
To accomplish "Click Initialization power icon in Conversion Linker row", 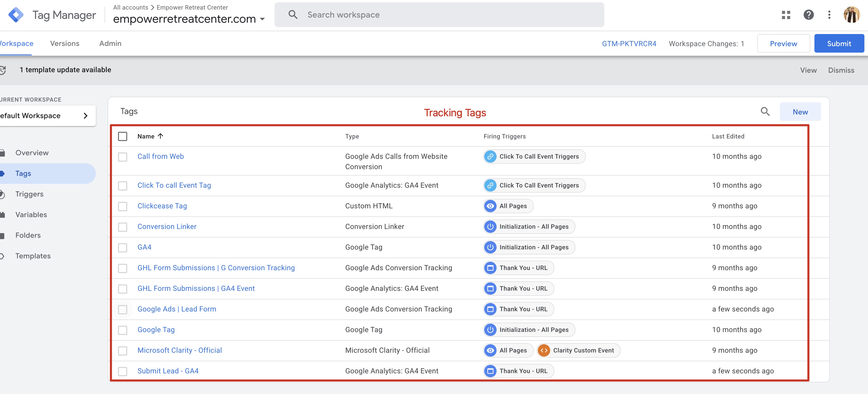I will coord(490,227).
